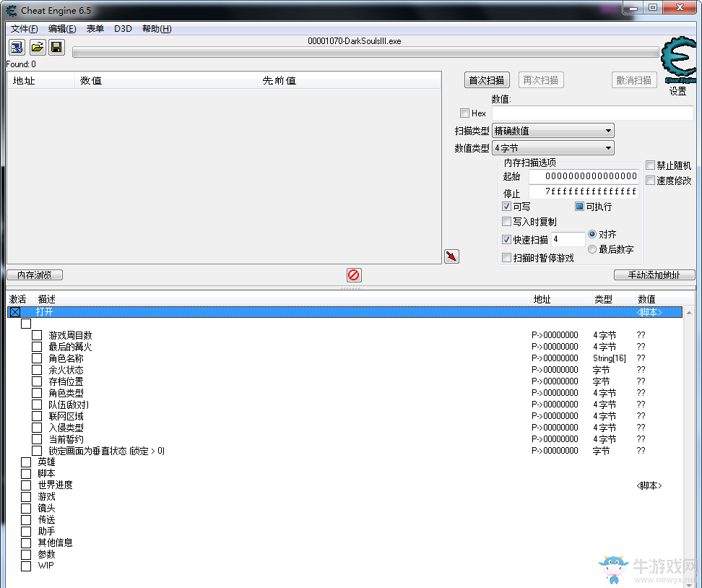This screenshot has height=588, width=702.
Task: Click the 先前值 column header
Action: tap(350, 81)
